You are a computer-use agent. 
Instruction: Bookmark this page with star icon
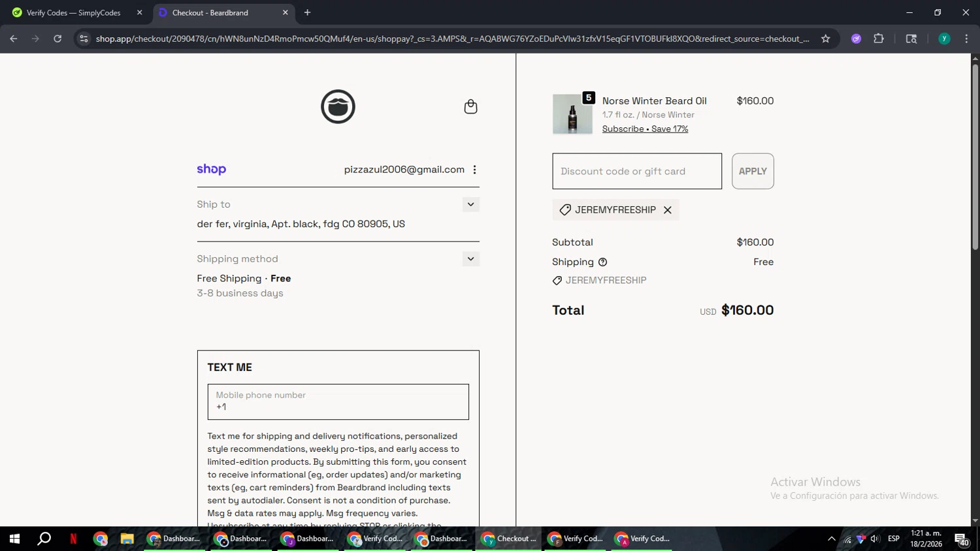tap(825, 39)
